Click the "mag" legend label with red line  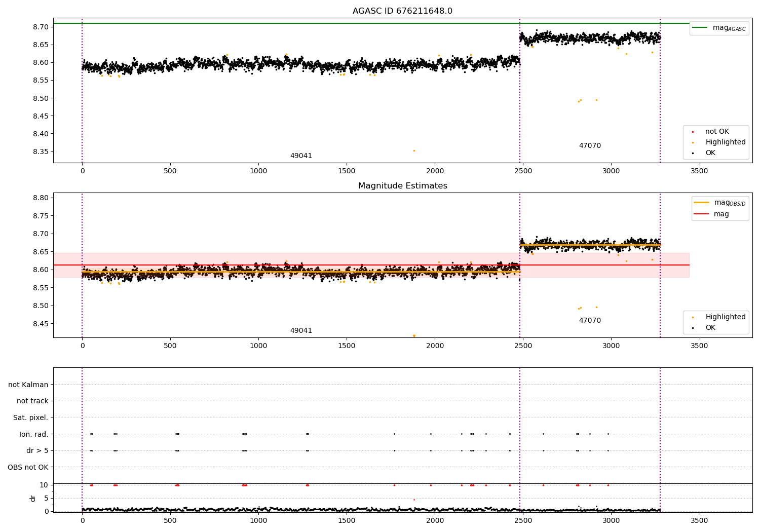(721, 214)
